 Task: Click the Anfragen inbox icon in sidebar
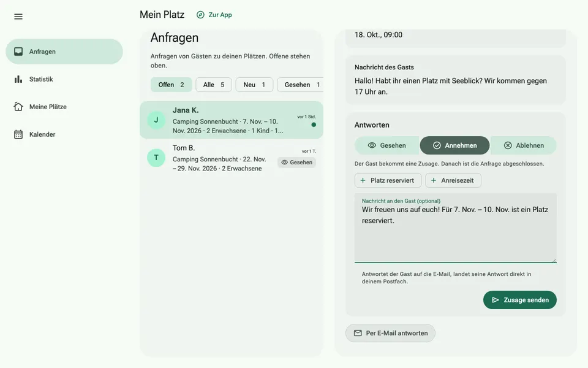(18, 52)
